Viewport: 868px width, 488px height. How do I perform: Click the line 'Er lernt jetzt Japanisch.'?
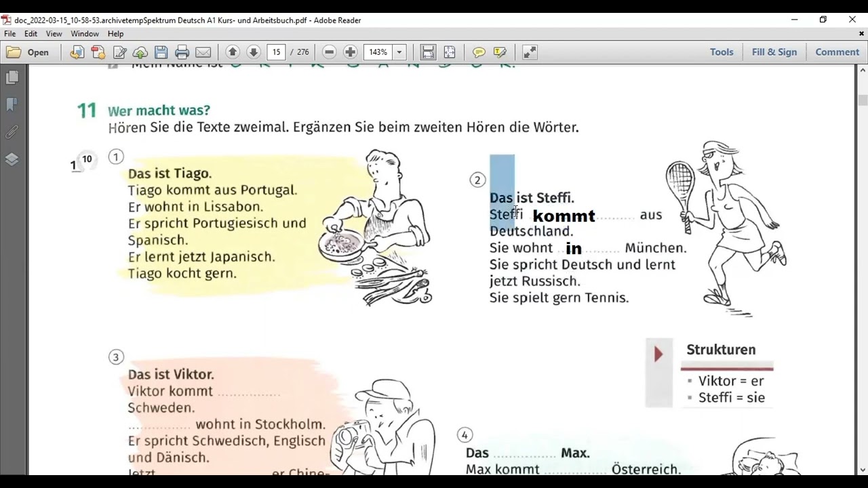[x=201, y=257]
